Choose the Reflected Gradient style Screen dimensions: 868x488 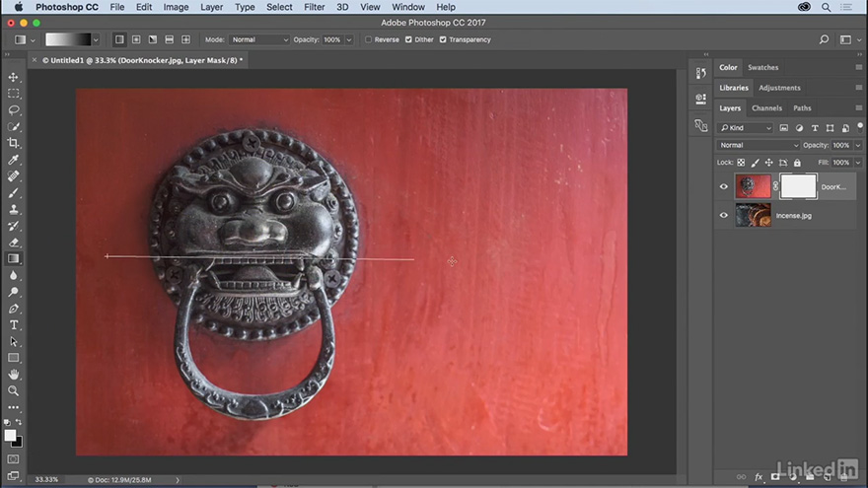point(169,39)
